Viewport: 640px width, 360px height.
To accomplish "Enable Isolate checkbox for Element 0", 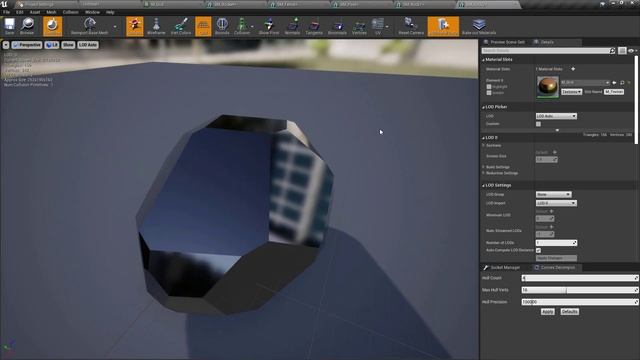I will (489, 93).
